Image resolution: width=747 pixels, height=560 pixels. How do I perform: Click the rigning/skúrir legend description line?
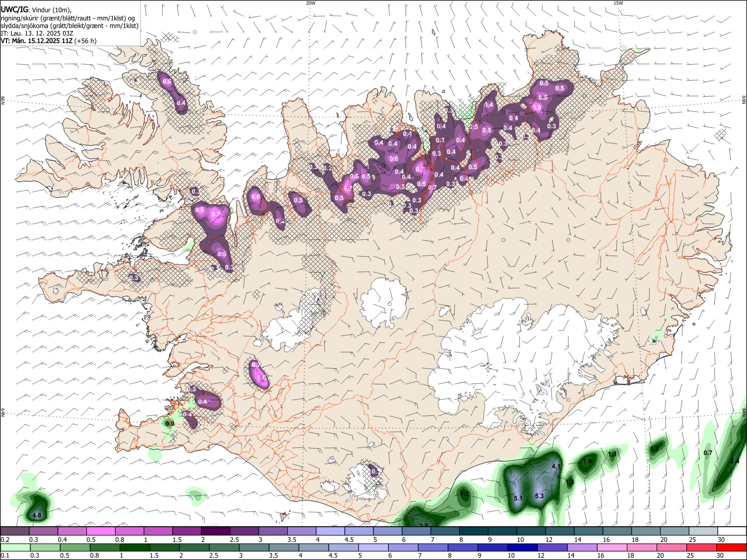pyautogui.click(x=68, y=17)
